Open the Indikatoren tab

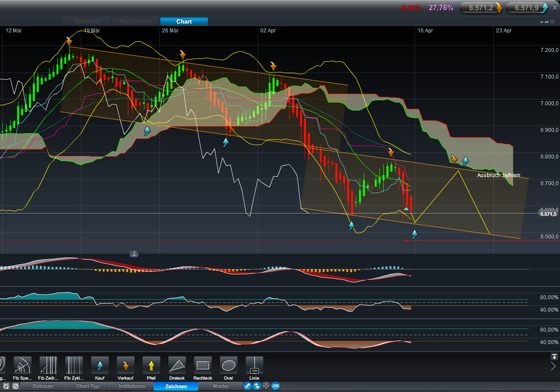(132, 386)
